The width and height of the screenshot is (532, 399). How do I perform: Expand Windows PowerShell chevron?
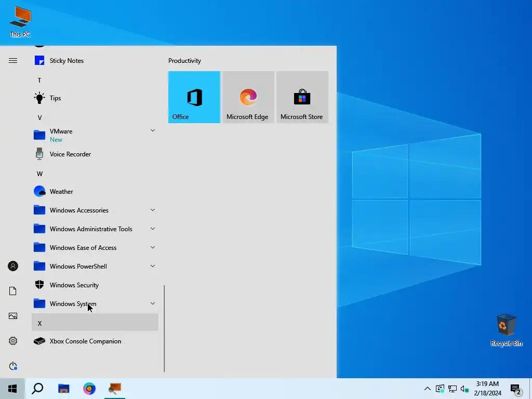pyautogui.click(x=153, y=266)
